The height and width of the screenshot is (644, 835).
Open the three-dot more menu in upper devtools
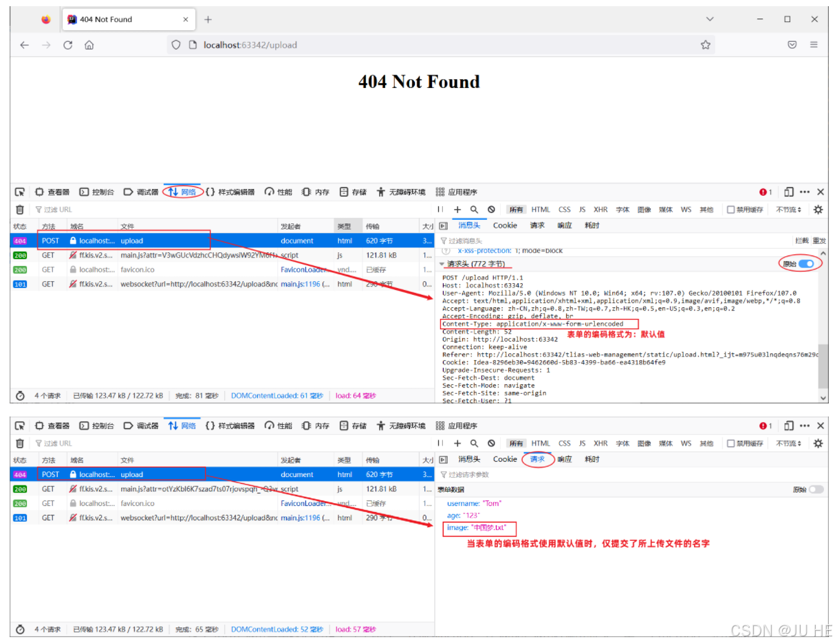(805, 192)
